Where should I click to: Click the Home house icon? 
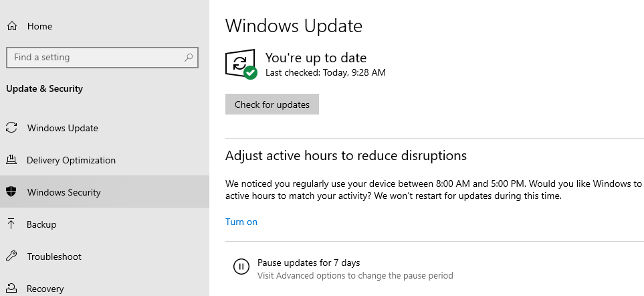(12, 26)
